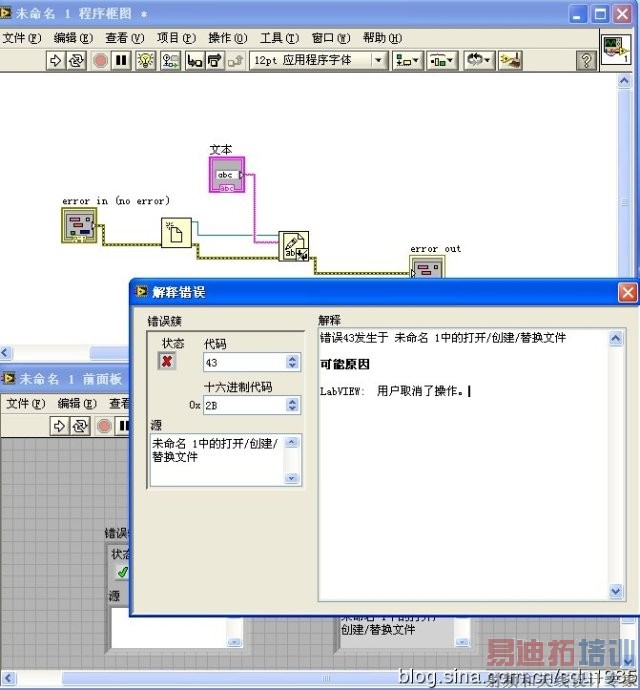Click block diagram horizontal scroll left arrow
This screenshot has height=690, width=640.
click(x=6, y=352)
